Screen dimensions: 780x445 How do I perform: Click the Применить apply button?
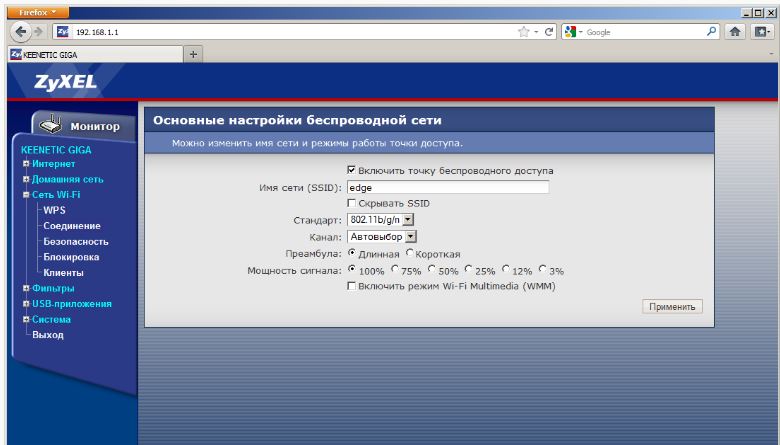pos(672,307)
